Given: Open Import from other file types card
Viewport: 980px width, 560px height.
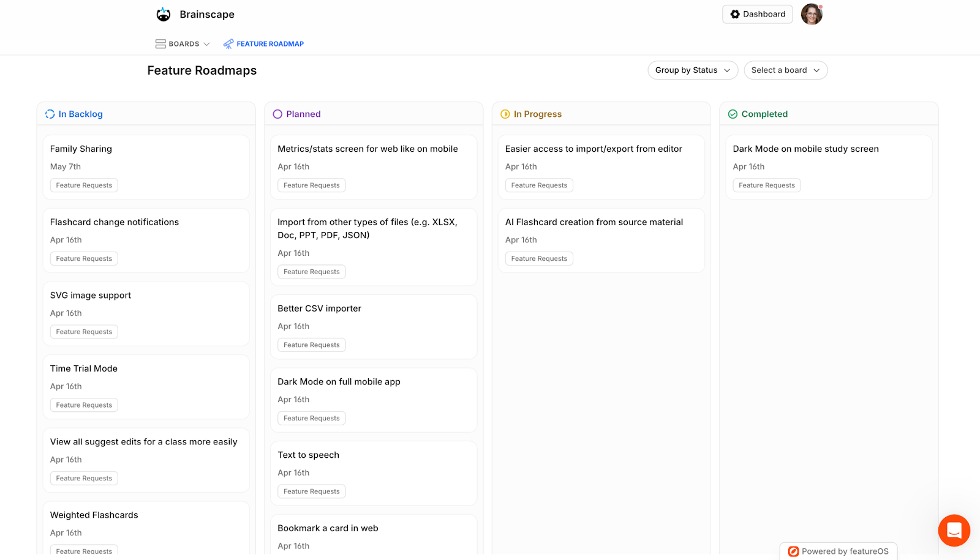Looking at the screenshot, I should pyautogui.click(x=374, y=247).
